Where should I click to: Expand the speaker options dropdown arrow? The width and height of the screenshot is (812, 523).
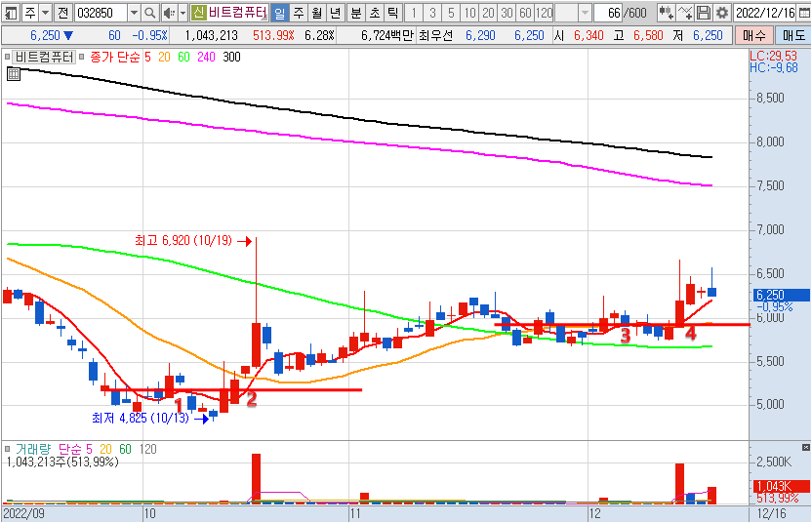[183, 13]
